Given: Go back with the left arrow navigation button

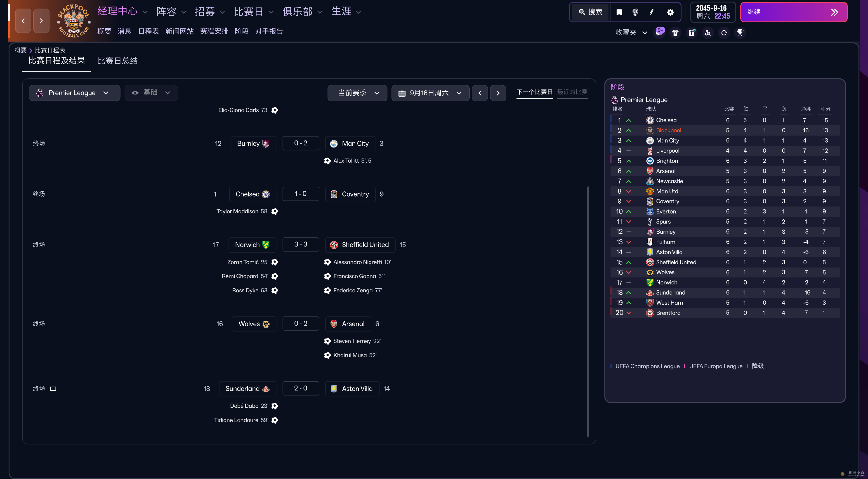Looking at the screenshot, I should (x=23, y=21).
